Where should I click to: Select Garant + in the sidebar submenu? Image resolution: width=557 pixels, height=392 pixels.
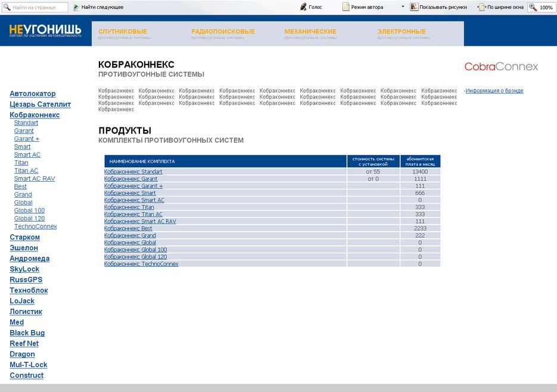click(27, 139)
